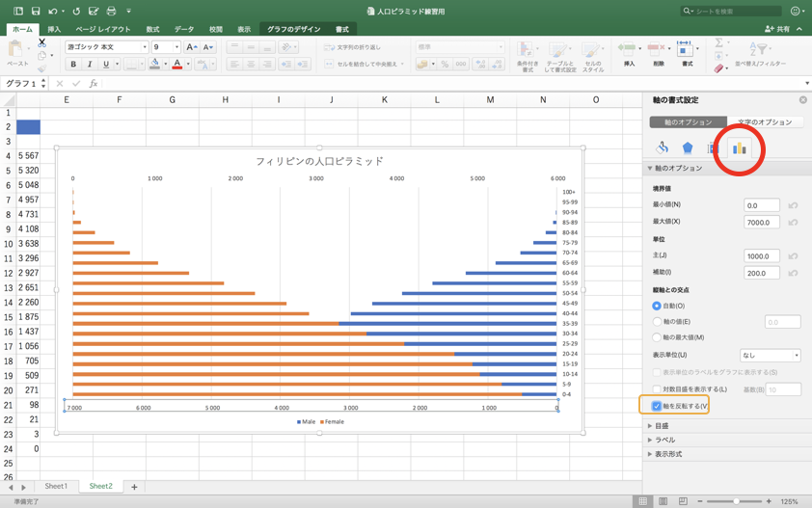Screen dimensions: 812x508
Task: Click the format painter brush icon
Action: click(41, 67)
